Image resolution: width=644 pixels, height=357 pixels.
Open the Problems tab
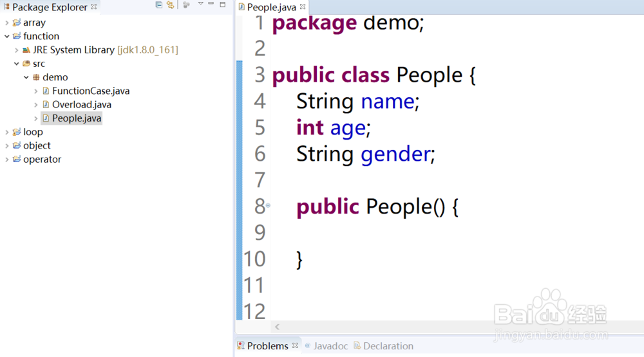click(267, 346)
